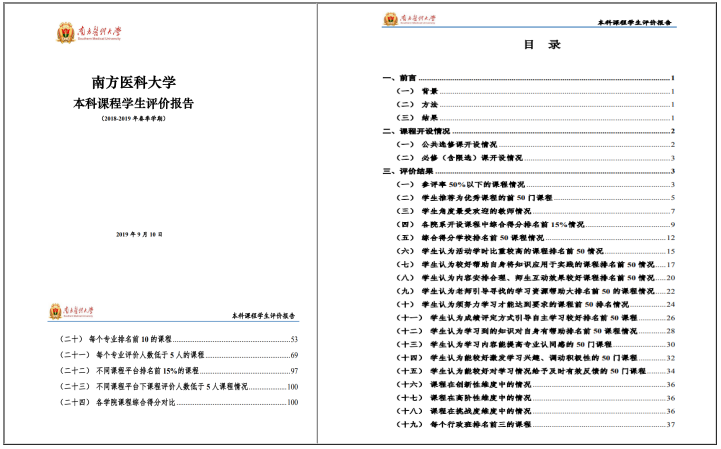
Task: Click page number 37 beside entry 十九
Action: click(x=671, y=425)
